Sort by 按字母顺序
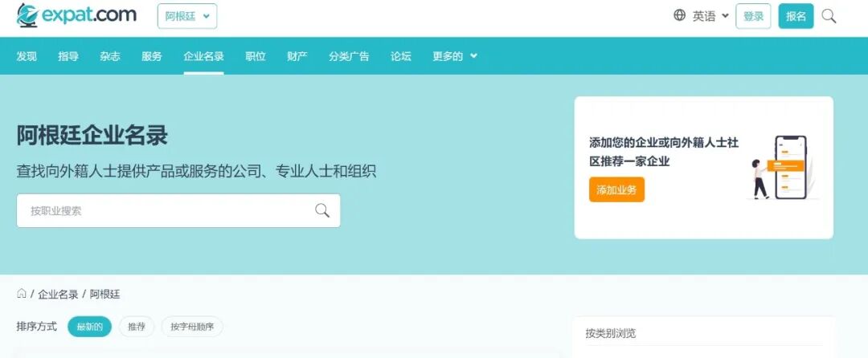Viewport: 868px width, 358px height. point(192,327)
